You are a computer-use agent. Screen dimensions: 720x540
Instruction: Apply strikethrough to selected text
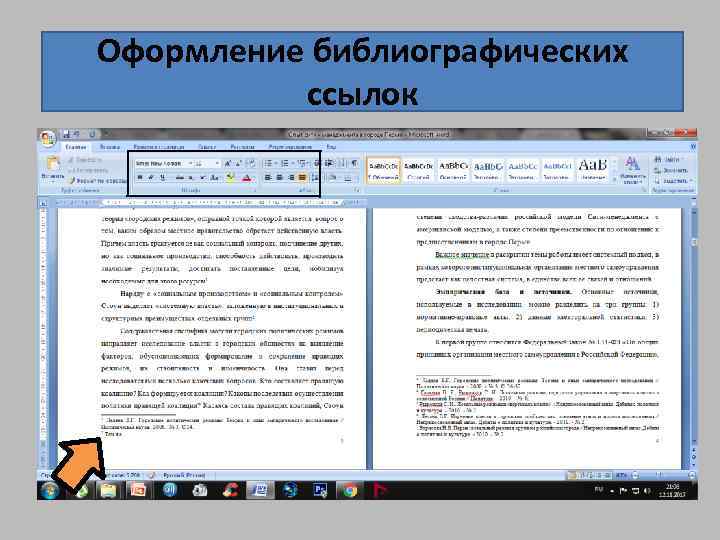point(180,177)
